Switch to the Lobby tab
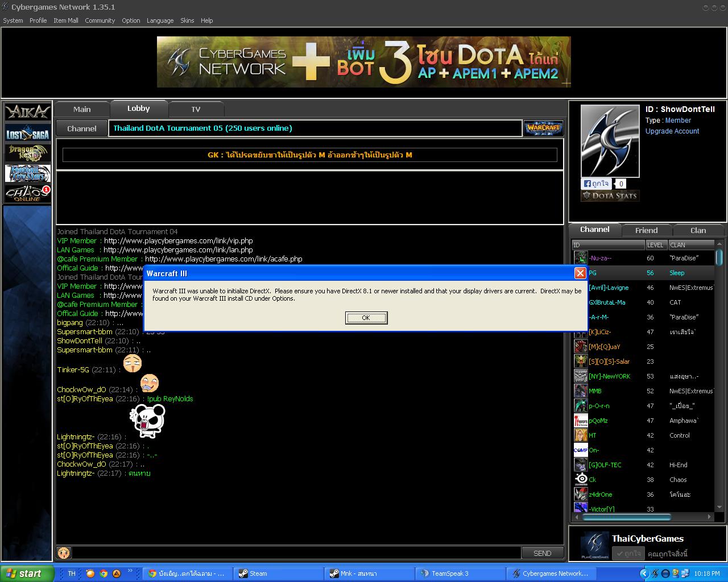The width and height of the screenshot is (728, 582). tap(139, 108)
